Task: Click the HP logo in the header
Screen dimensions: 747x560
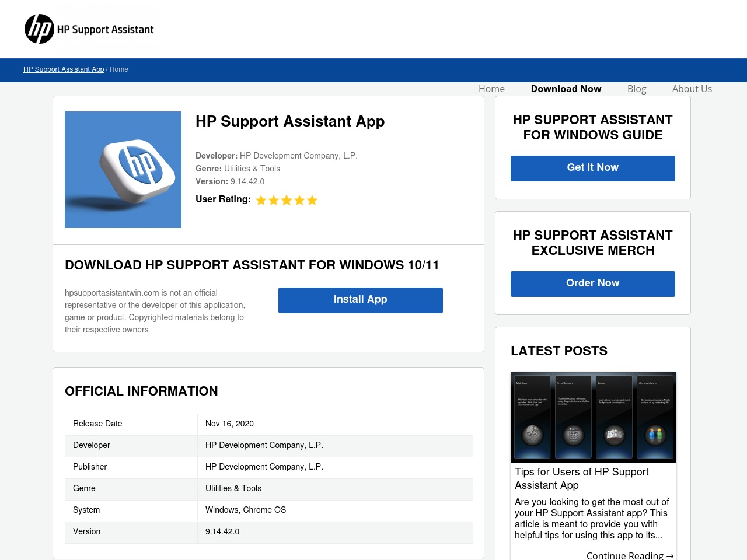Action: click(89, 29)
